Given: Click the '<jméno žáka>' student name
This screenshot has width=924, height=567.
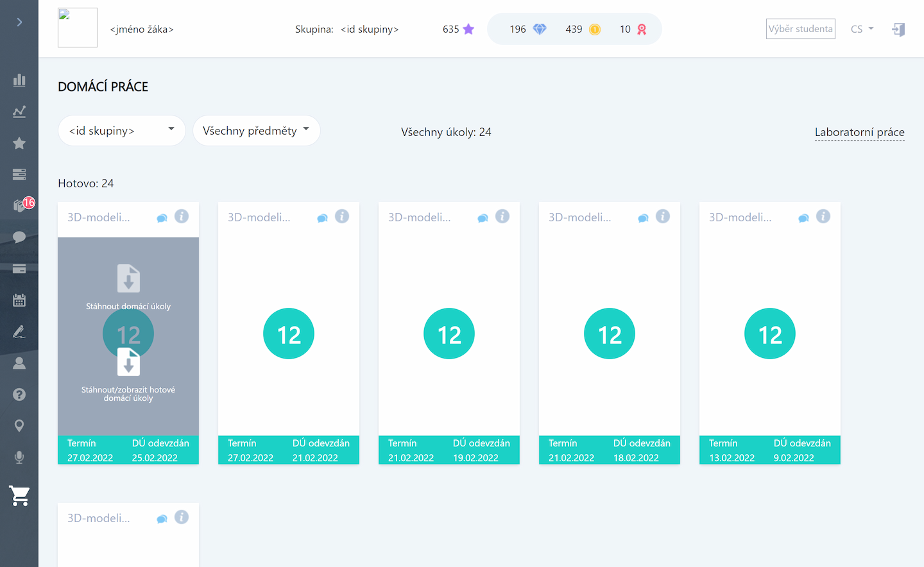Looking at the screenshot, I should [142, 29].
